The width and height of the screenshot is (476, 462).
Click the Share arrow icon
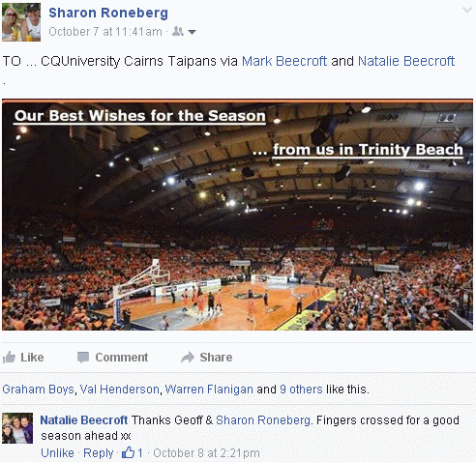[x=188, y=358]
